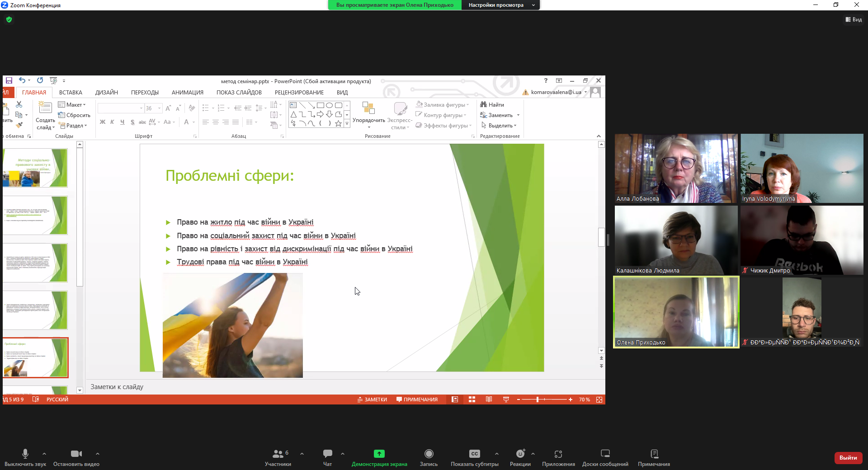This screenshot has width=868, height=470.
Task: Click the Save icon in PowerPoint
Action: click(9, 80)
